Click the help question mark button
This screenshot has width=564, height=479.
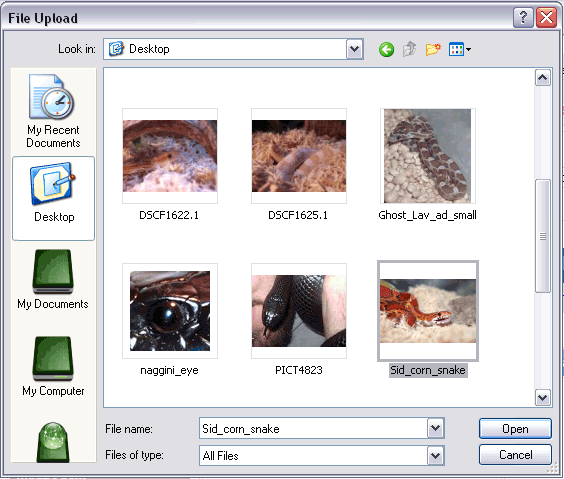(x=523, y=17)
